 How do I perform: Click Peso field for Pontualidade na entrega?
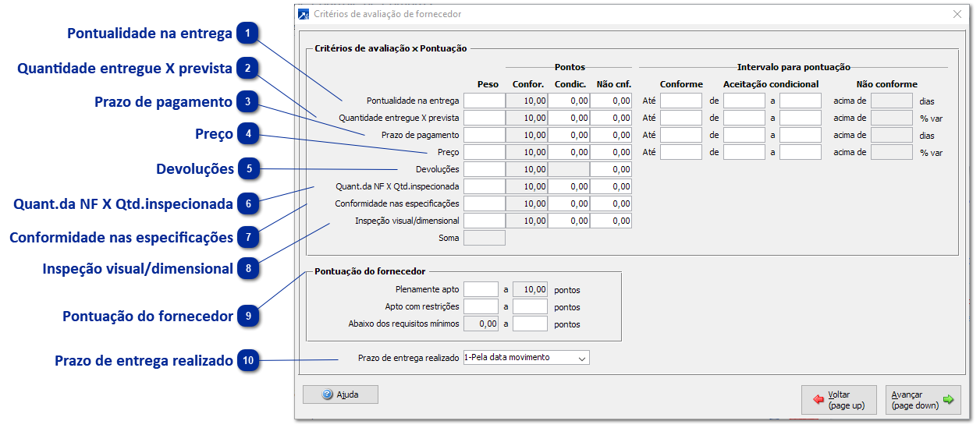485,101
